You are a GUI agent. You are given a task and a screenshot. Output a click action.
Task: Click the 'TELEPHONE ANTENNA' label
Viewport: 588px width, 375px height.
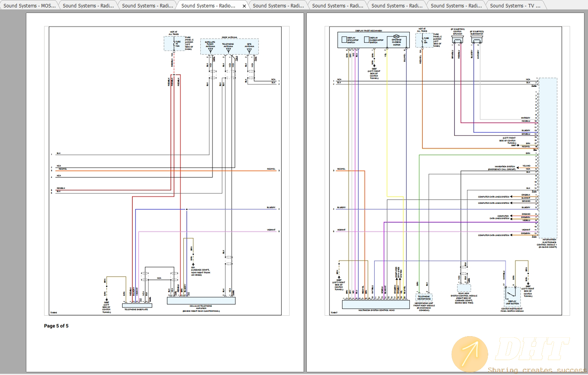pyautogui.click(x=228, y=45)
